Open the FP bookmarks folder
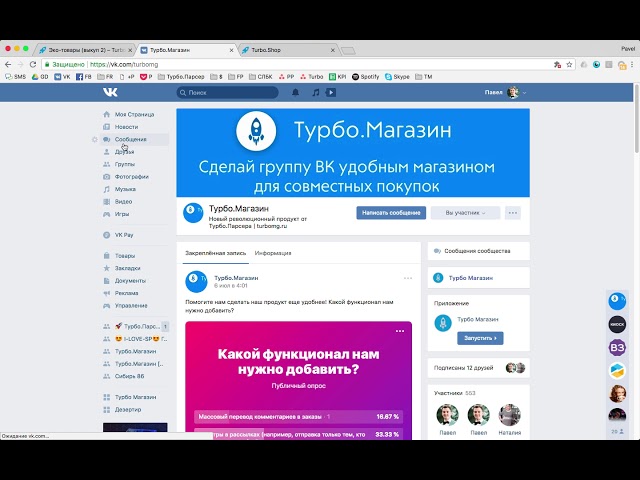The height and width of the screenshot is (480, 640). point(236,76)
